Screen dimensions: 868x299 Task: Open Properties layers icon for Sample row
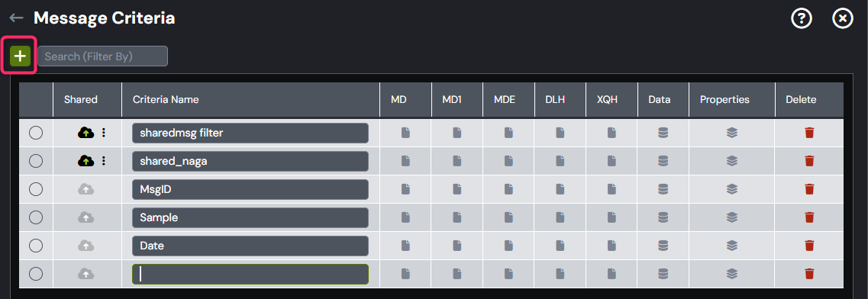[731, 217]
